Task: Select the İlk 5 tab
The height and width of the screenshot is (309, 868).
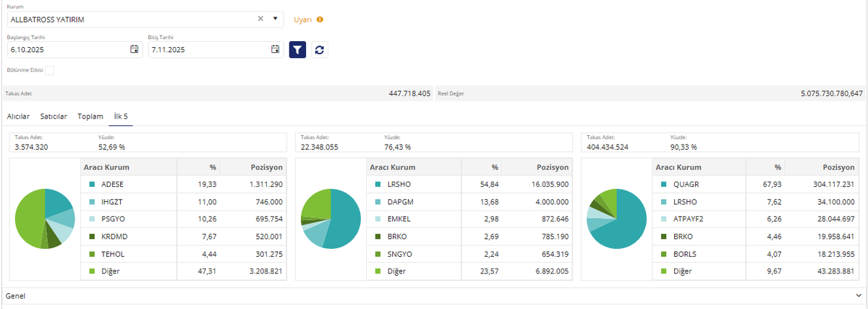Action: [x=122, y=116]
